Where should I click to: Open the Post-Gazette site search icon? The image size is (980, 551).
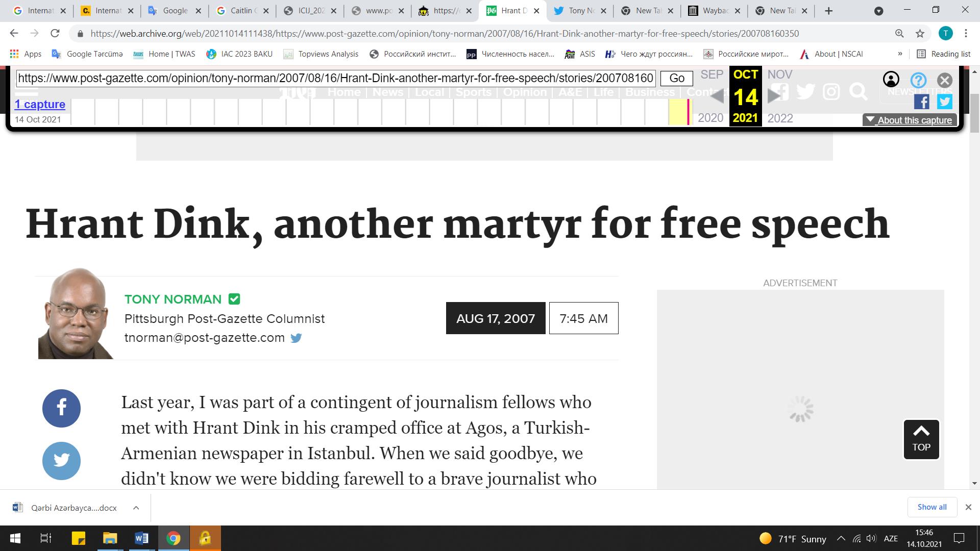(x=858, y=92)
